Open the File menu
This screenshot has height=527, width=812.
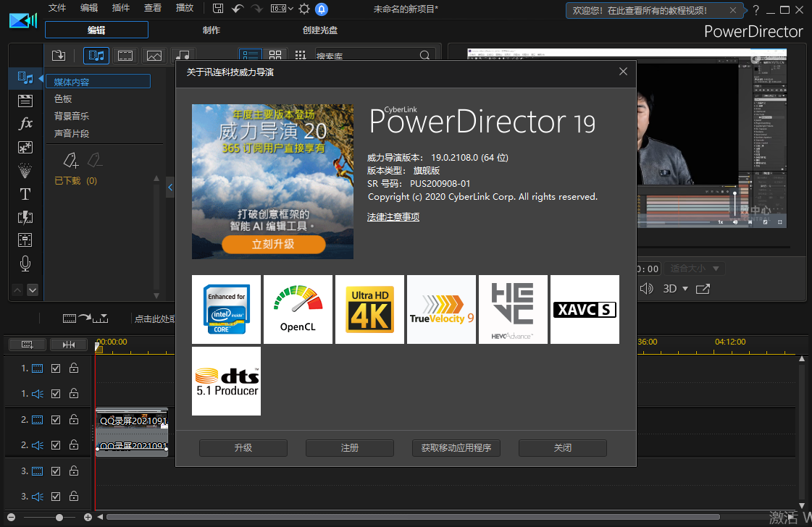click(x=57, y=8)
